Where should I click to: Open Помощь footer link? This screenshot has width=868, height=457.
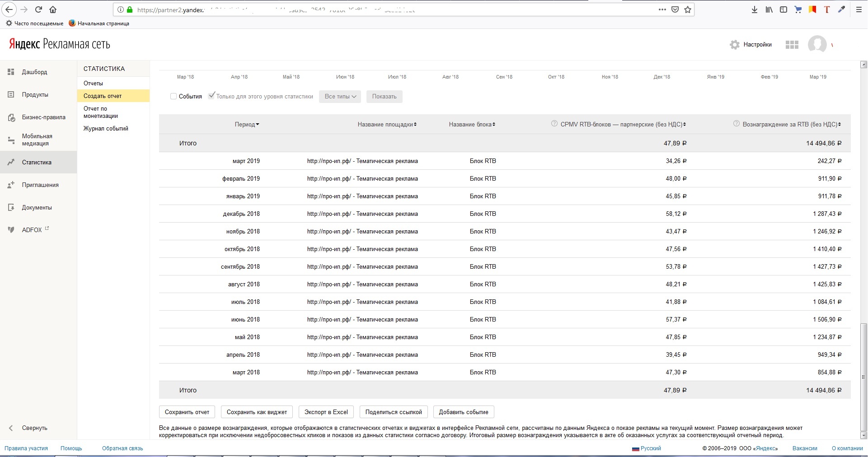tap(71, 448)
